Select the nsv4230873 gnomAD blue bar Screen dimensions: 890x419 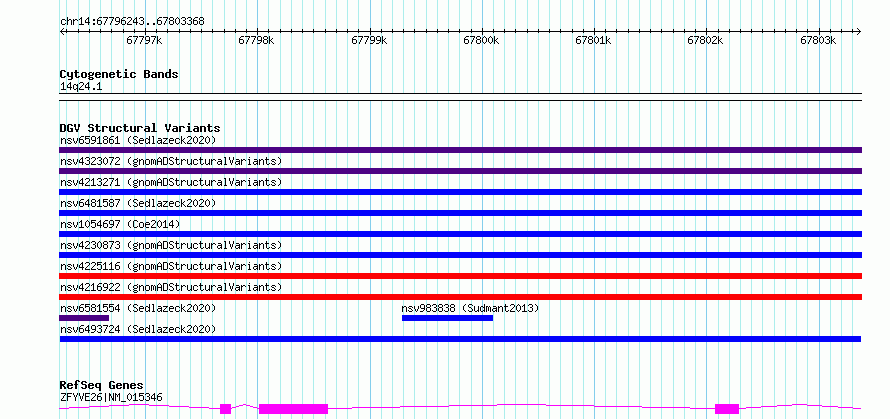pos(460,255)
